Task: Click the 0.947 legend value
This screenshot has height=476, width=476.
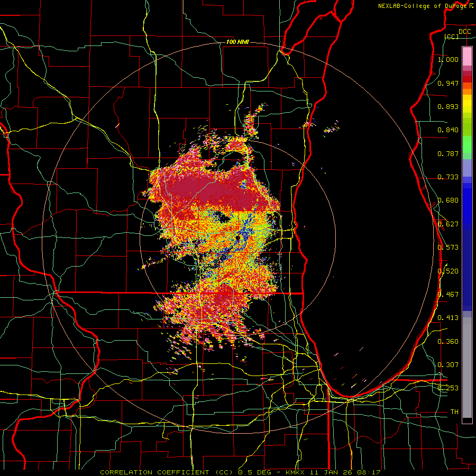Action: [x=448, y=83]
